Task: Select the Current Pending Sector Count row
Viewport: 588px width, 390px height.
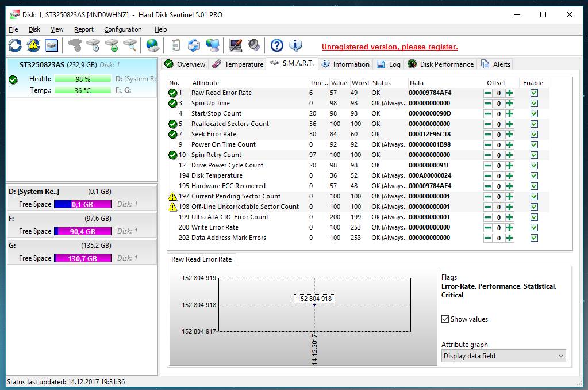Action: (236, 197)
